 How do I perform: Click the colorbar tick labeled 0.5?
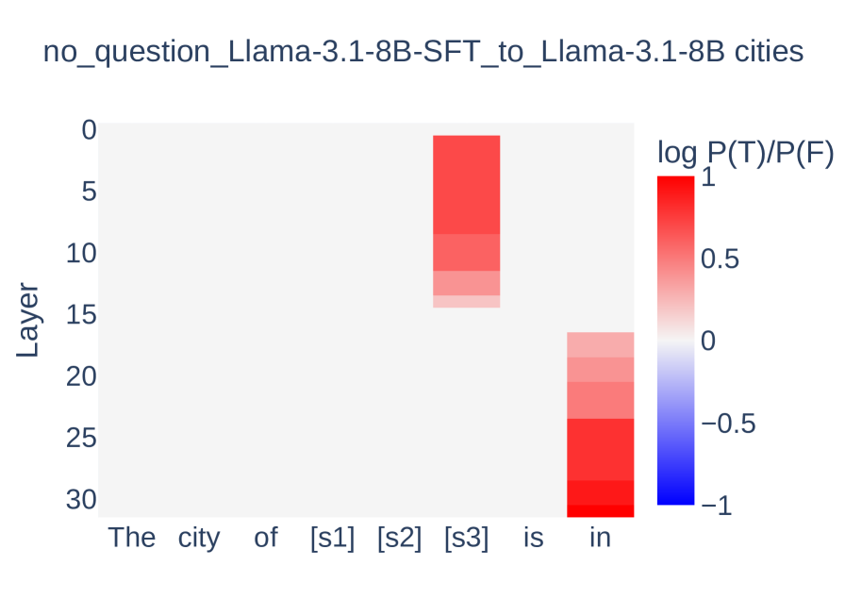click(724, 258)
